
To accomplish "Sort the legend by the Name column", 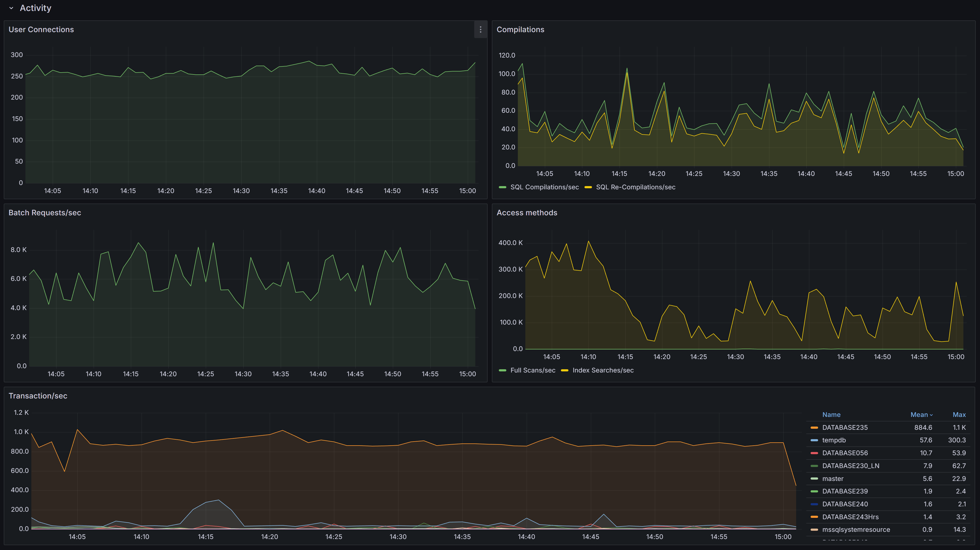I will click(x=831, y=415).
